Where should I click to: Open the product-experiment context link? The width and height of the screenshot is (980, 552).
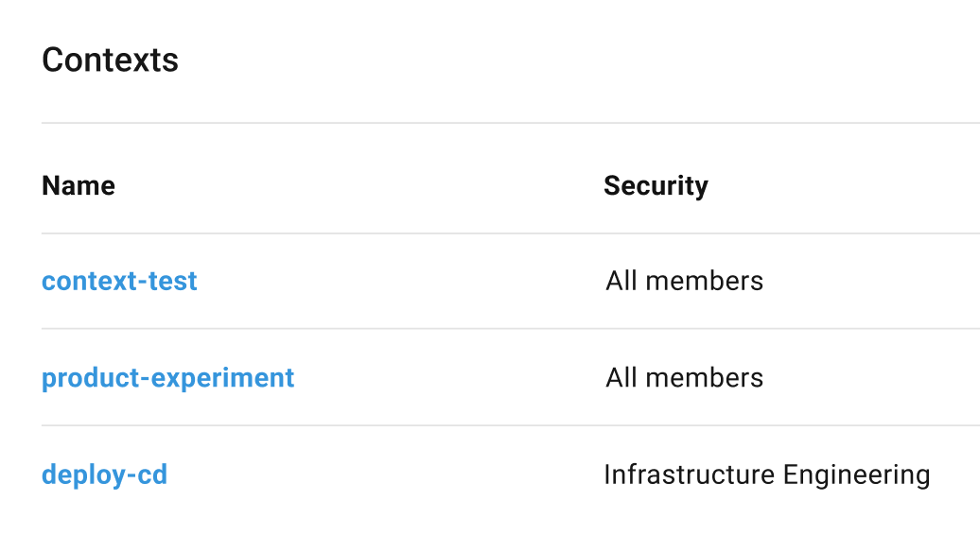coord(168,378)
